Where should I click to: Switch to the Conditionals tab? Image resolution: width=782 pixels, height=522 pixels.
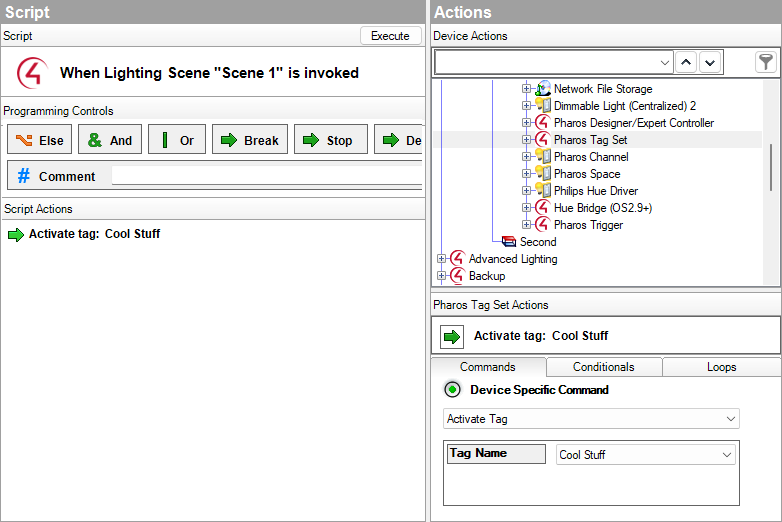click(x=604, y=367)
